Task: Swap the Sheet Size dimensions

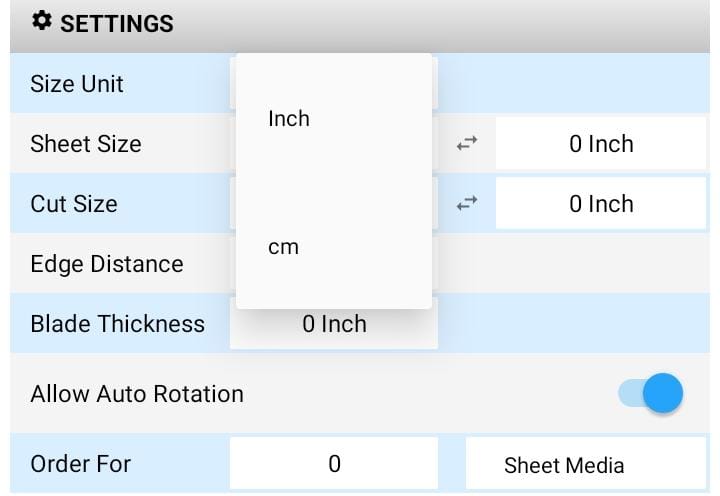Action: pos(467,144)
